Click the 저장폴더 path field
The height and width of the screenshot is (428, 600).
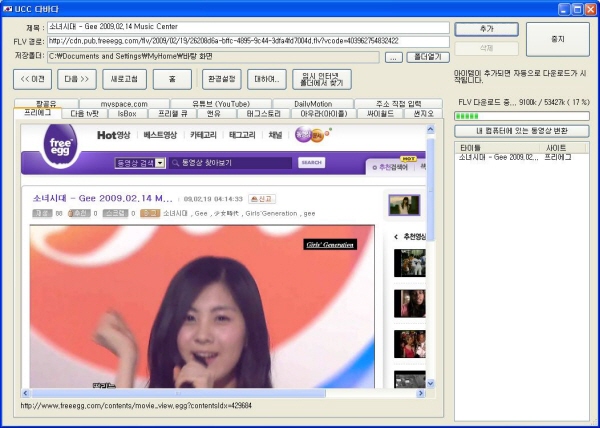pyautogui.click(x=213, y=57)
